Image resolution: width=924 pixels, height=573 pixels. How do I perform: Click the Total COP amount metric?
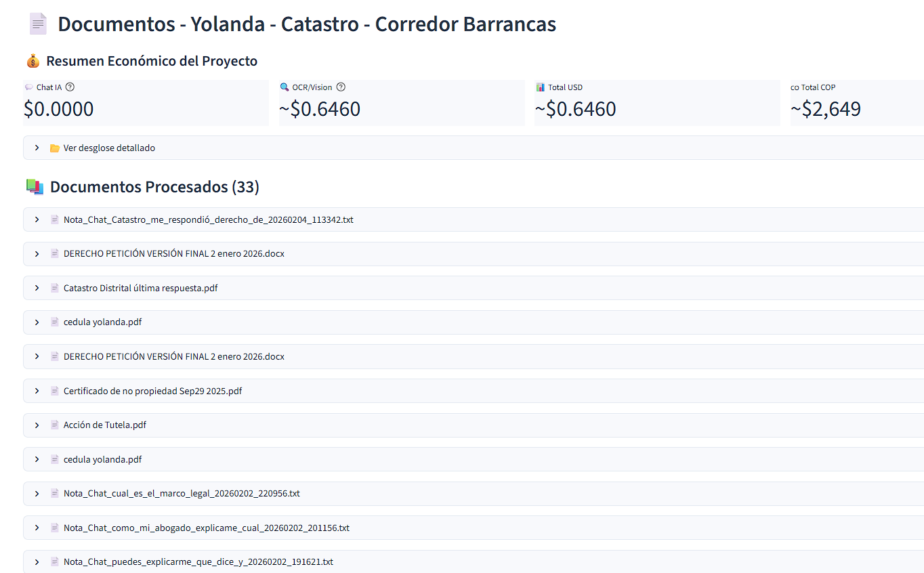pos(831,109)
